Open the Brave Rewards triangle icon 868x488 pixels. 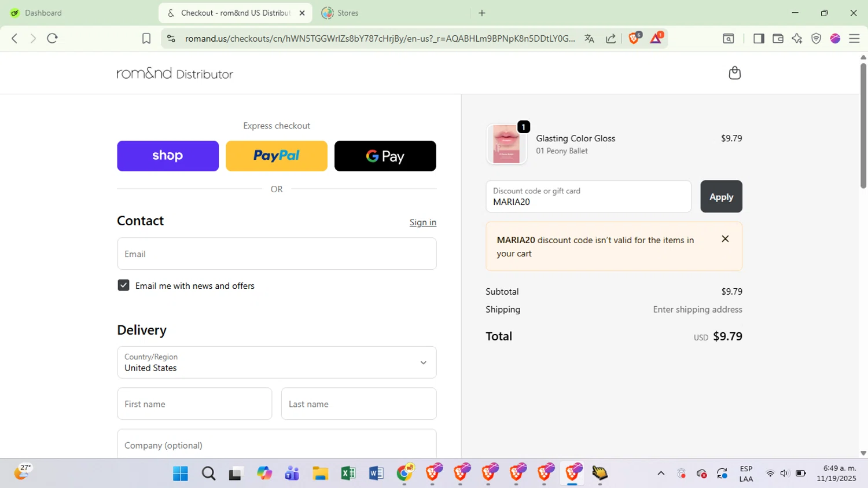(x=656, y=38)
